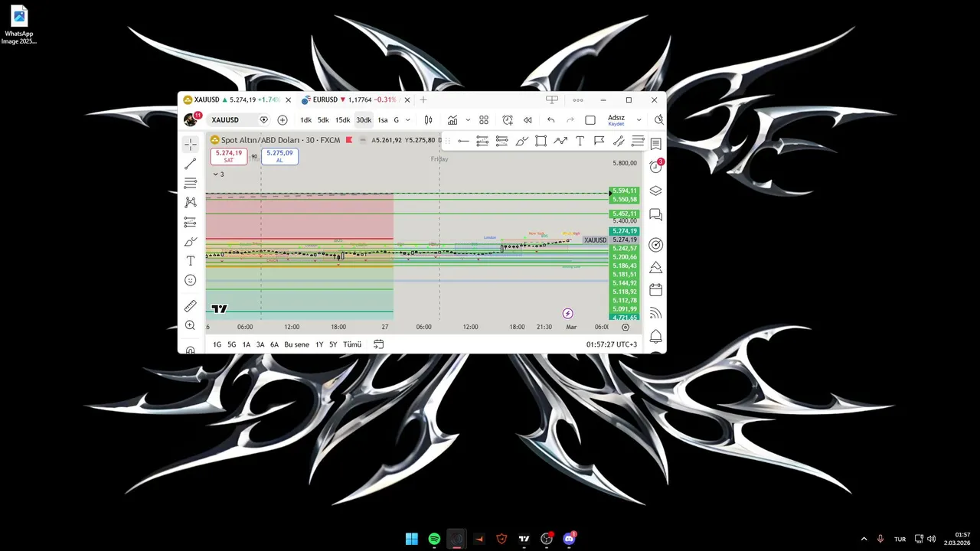This screenshot has width=980, height=551.
Task: Pick the rectangle shape favorite tool
Action: point(541,141)
